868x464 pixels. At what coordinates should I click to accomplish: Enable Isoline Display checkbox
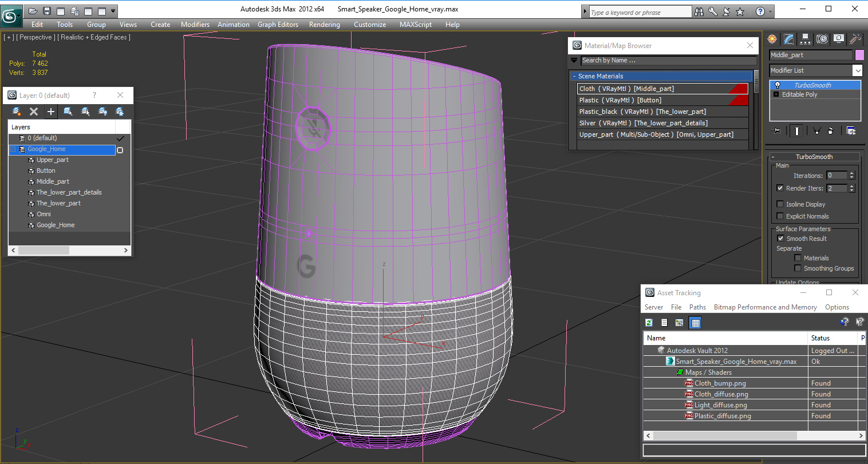click(780, 204)
